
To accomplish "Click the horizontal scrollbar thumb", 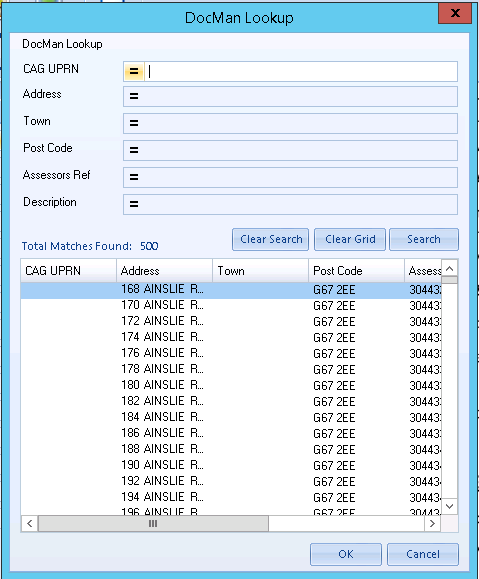I will (x=153, y=523).
